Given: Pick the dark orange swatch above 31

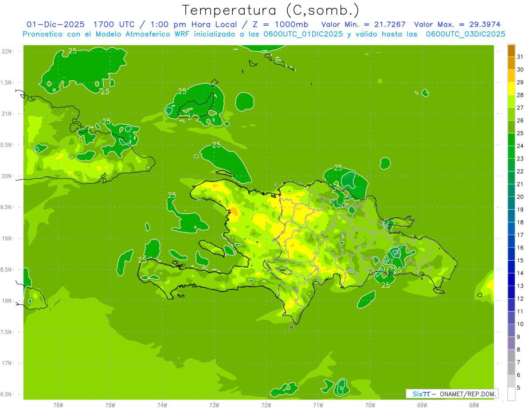Looking at the screenshot, I should [511, 51].
